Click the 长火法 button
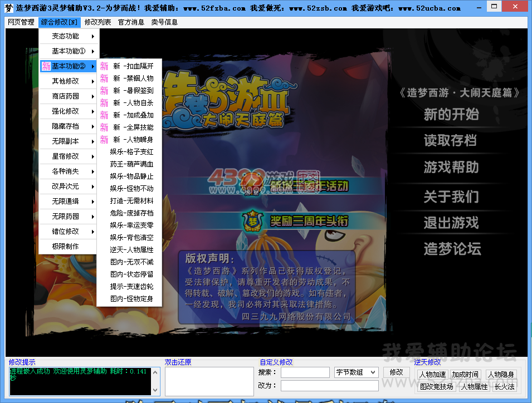Viewport: 532px width, 403px height. click(x=504, y=387)
